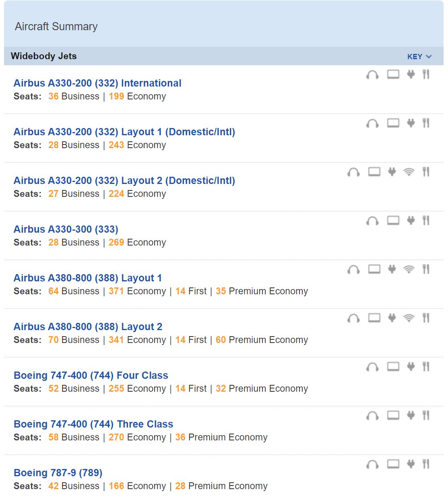This screenshot has width=448, height=502.
Task: Click food utensils icon for A330-200 International
Action: pyautogui.click(x=426, y=74)
